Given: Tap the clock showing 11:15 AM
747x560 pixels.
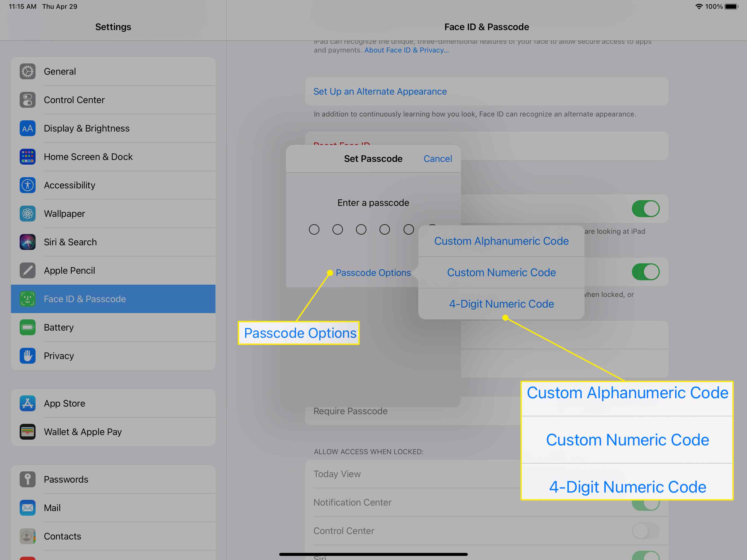Looking at the screenshot, I should pyautogui.click(x=23, y=6).
